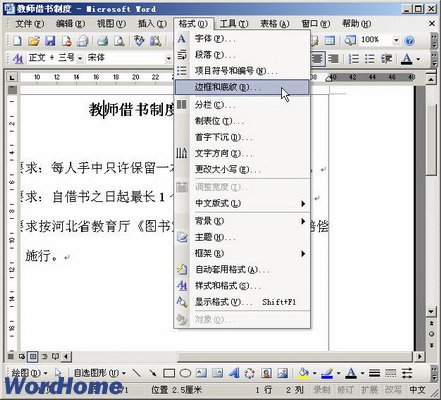Image resolution: width=441 pixels, height=400 pixels.
Task: Toggle the 修订 track changes status indicator
Action: coord(346,390)
